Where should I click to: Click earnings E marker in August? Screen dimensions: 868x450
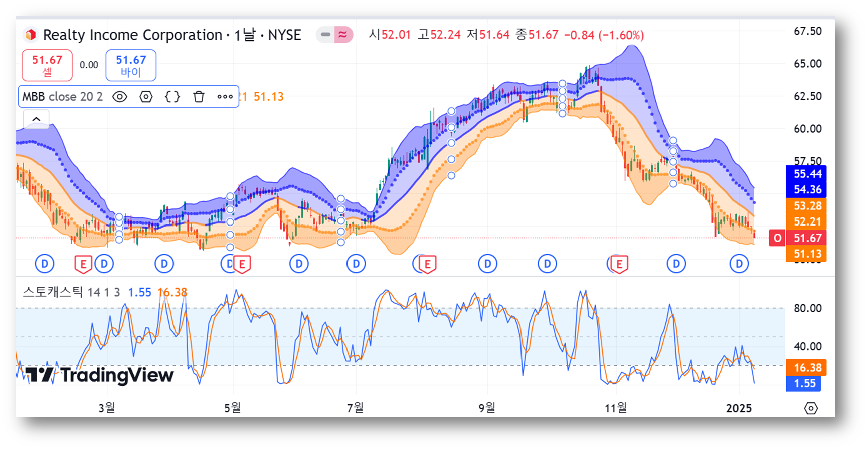428,264
